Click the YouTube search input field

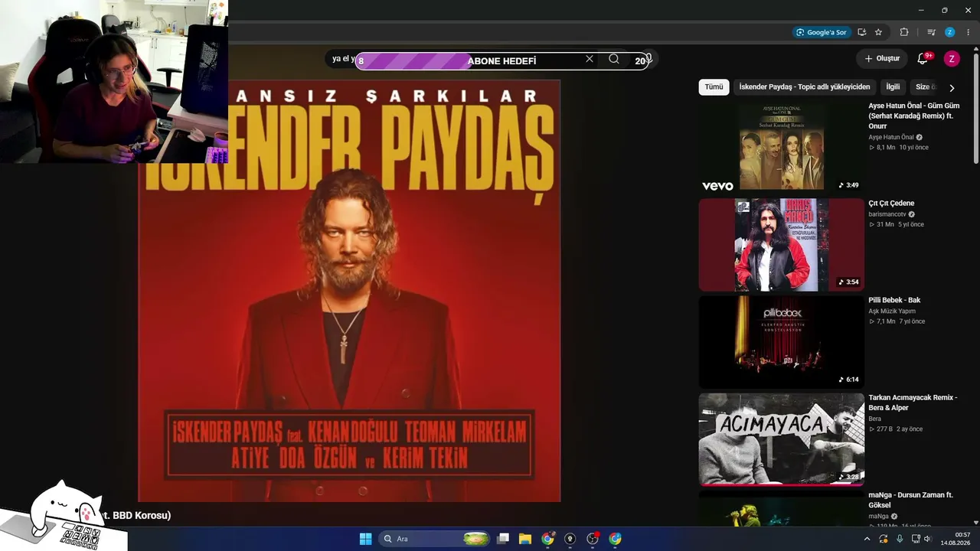(x=459, y=59)
